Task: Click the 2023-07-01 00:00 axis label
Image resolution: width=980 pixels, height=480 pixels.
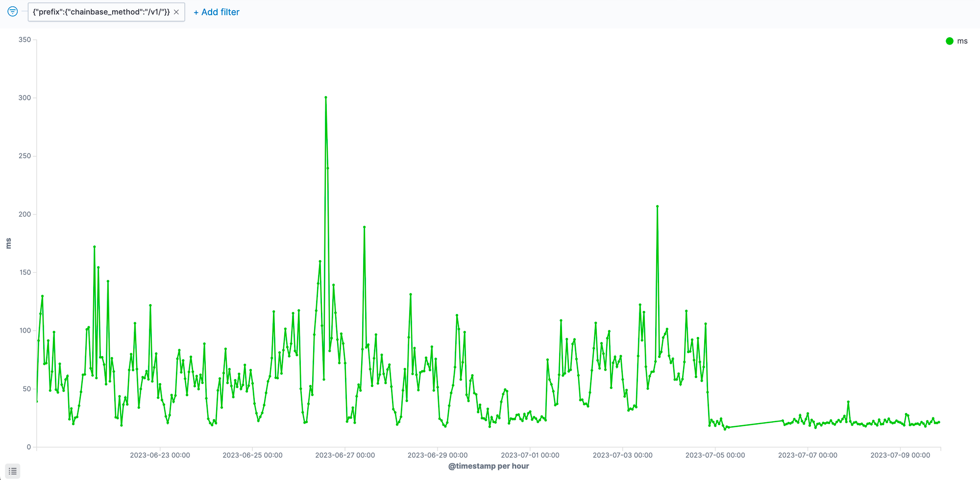Action: pos(530,455)
